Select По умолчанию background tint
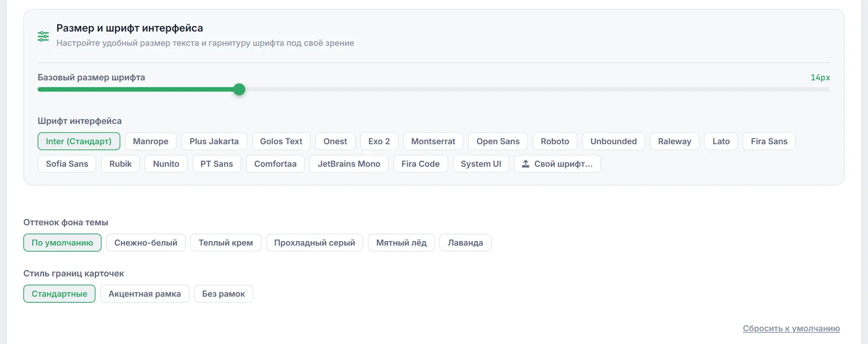 pyautogui.click(x=62, y=243)
